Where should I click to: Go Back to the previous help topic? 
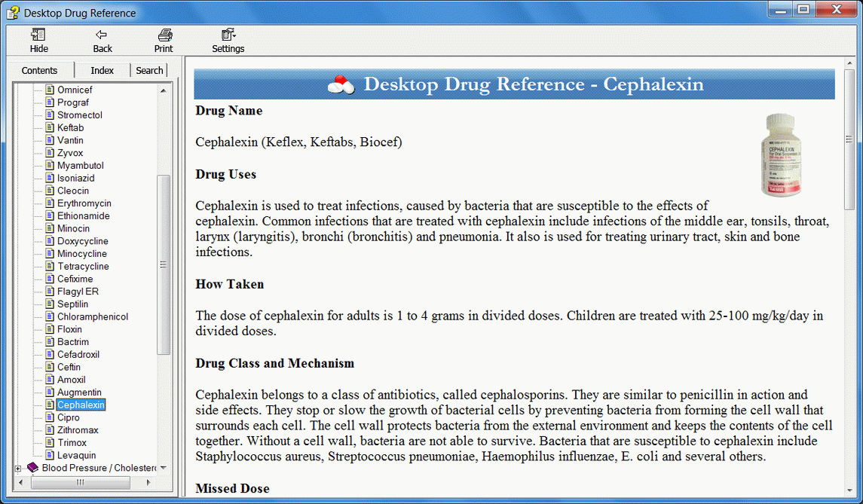click(102, 41)
